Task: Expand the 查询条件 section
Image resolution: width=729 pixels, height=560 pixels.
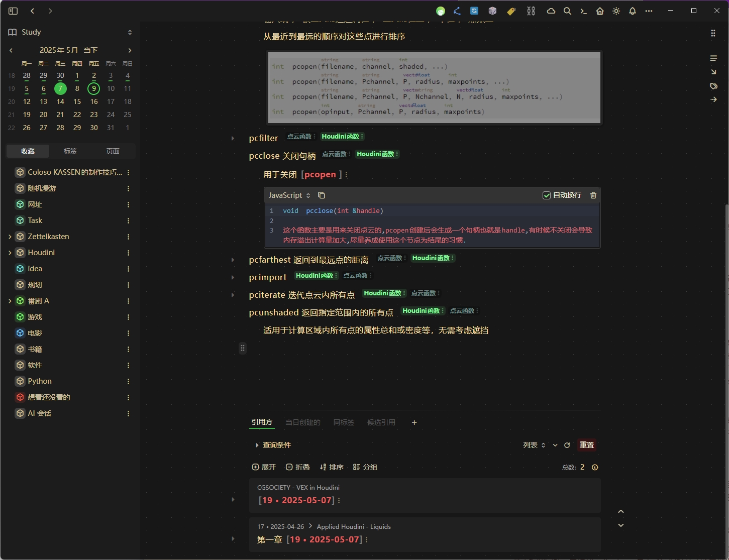Action: tap(257, 445)
